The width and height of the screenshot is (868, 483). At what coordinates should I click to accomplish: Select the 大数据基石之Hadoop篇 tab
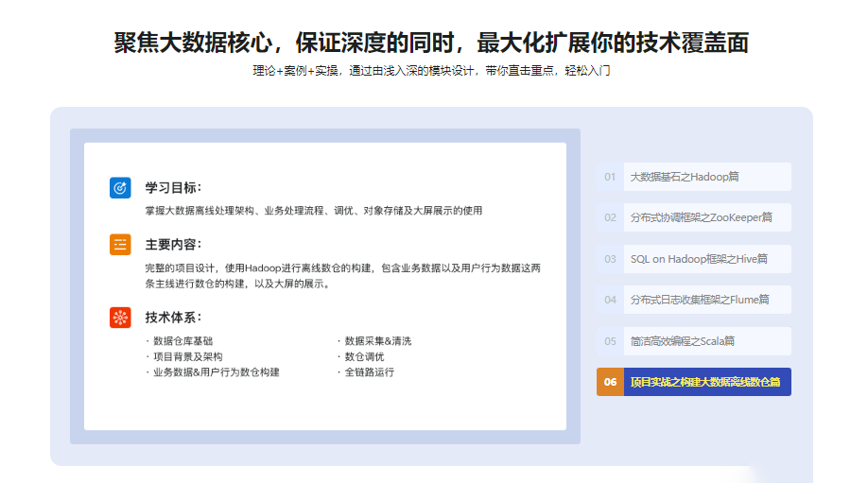pos(706,177)
